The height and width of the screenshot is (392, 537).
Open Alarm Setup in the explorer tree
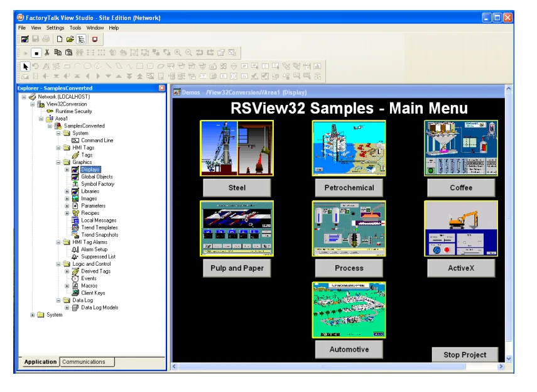point(94,249)
